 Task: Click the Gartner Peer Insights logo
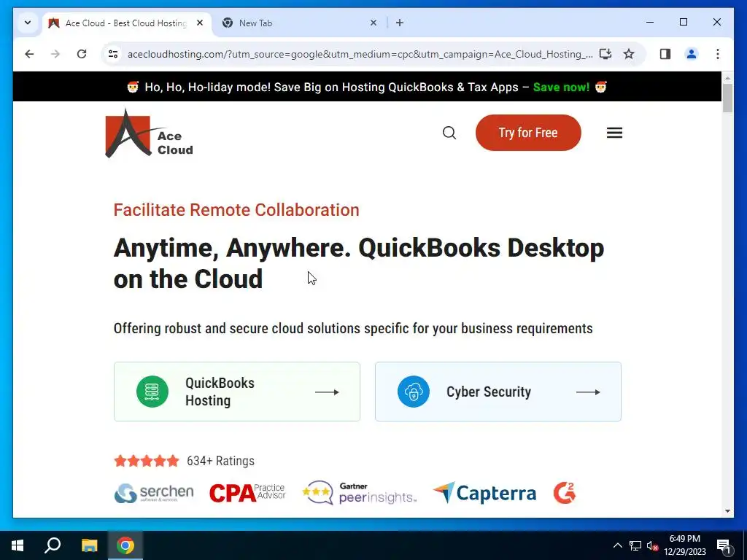tap(360, 493)
